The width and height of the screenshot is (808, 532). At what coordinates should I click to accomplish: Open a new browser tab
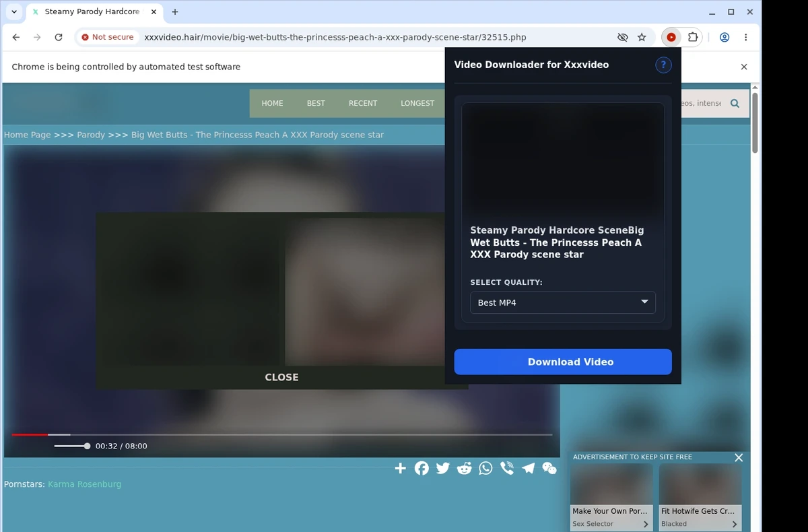pyautogui.click(x=175, y=12)
